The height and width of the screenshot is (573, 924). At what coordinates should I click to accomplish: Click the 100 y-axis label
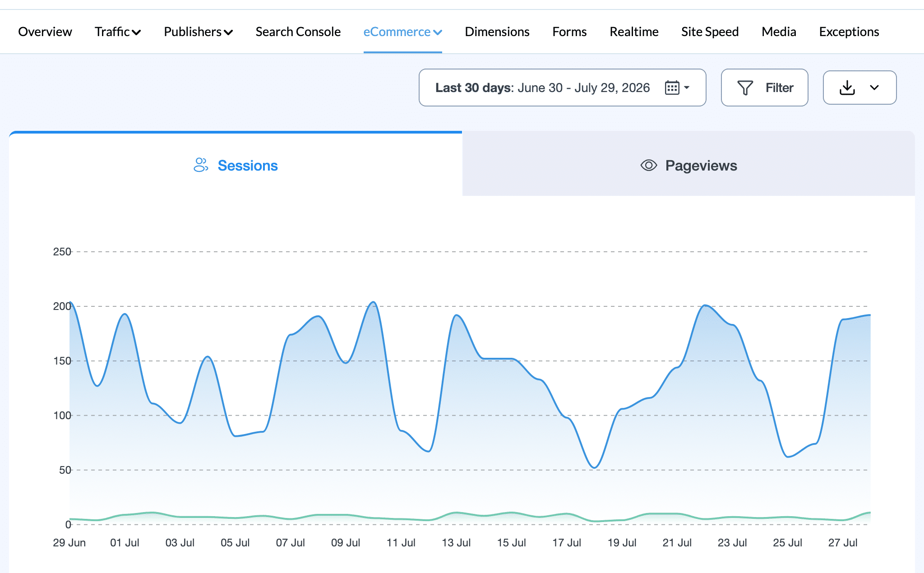point(62,416)
